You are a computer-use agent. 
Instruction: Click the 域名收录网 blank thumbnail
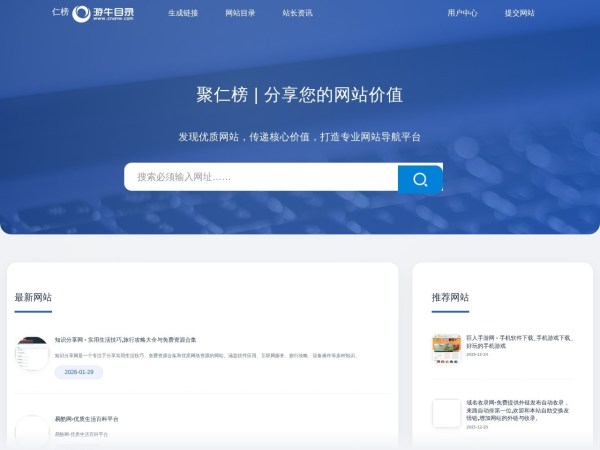coord(447,413)
